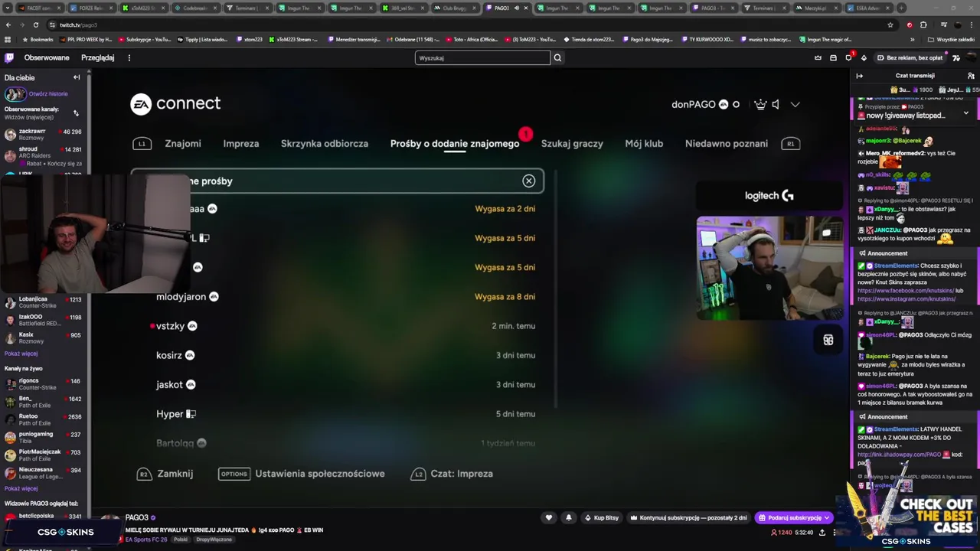Expand the pinned giveaway chat message

[x=965, y=113]
